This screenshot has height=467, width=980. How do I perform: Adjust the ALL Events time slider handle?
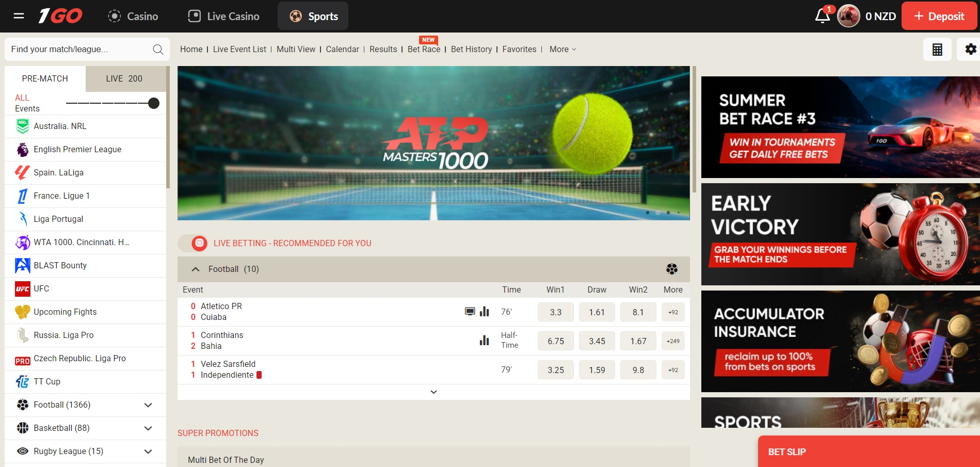(x=153, y=103)
